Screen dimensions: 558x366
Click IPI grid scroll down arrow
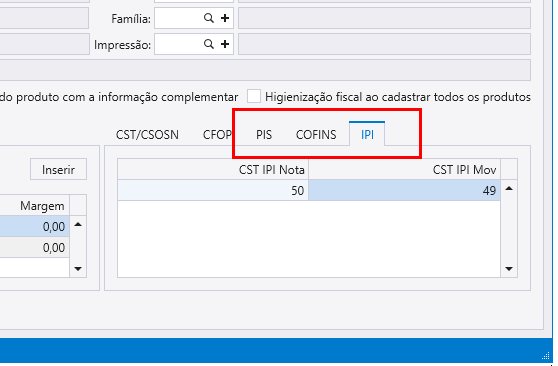(509, 269)
